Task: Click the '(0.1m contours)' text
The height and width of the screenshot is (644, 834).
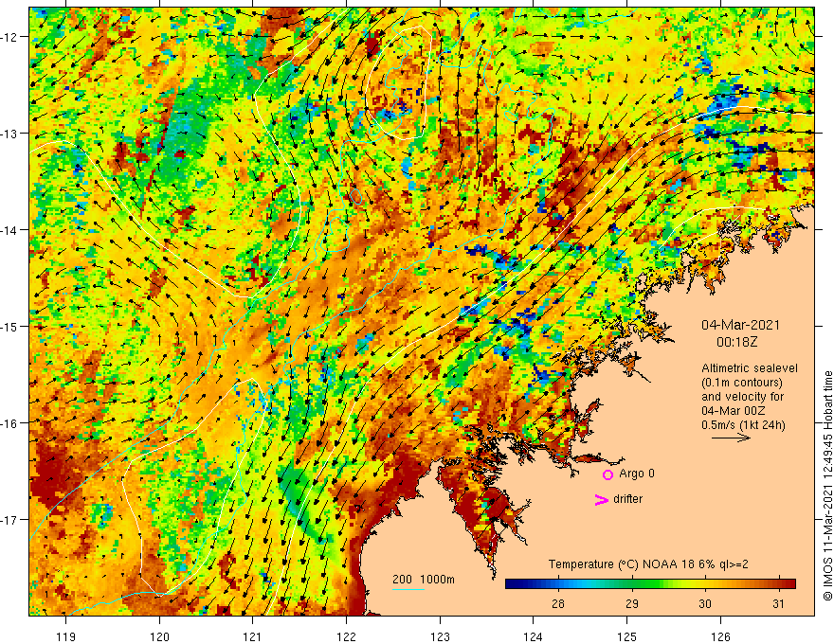Action: (x=741, y=383)
